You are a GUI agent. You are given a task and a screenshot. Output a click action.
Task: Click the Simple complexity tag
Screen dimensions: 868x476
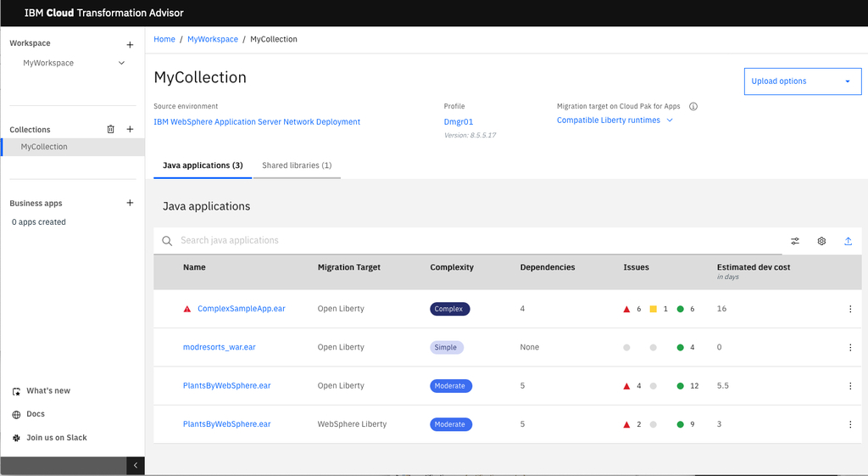pyautogui.click(x=446, y=347)
